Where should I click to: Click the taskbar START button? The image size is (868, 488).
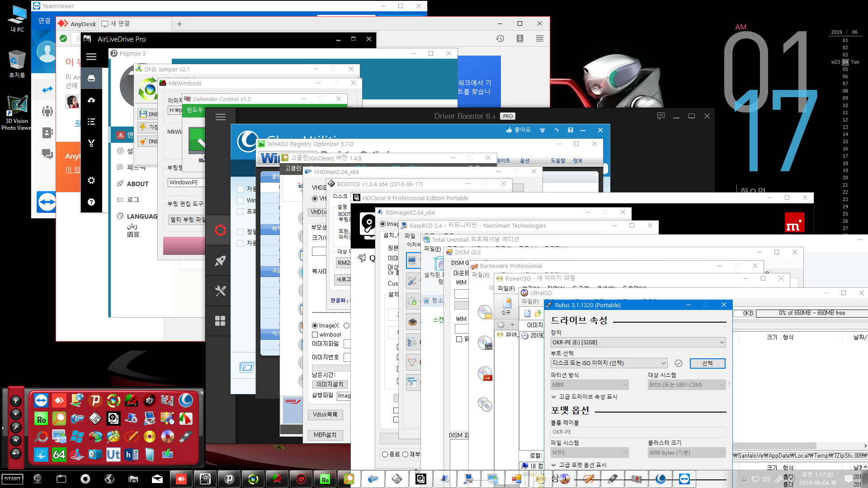tap(13, 479)
